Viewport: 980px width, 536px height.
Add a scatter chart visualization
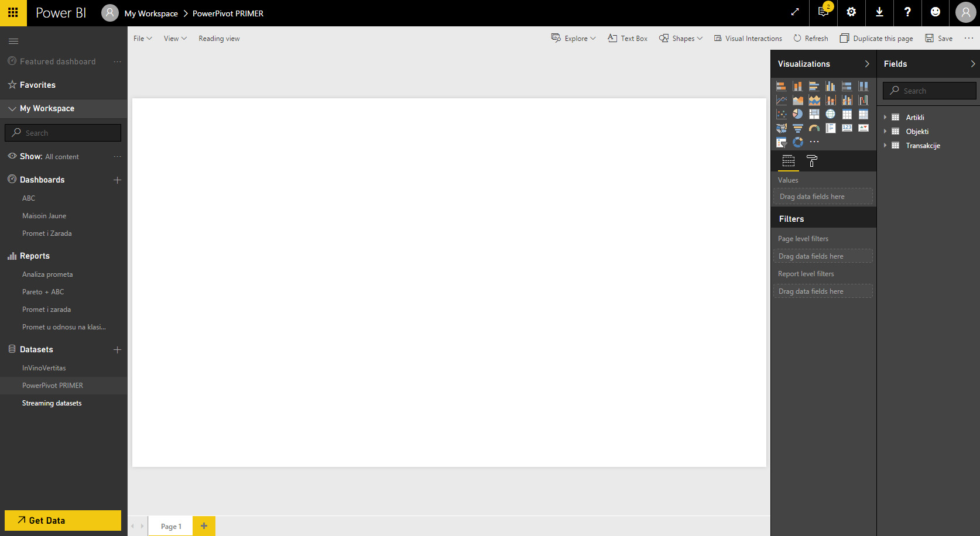coord(781,114)
